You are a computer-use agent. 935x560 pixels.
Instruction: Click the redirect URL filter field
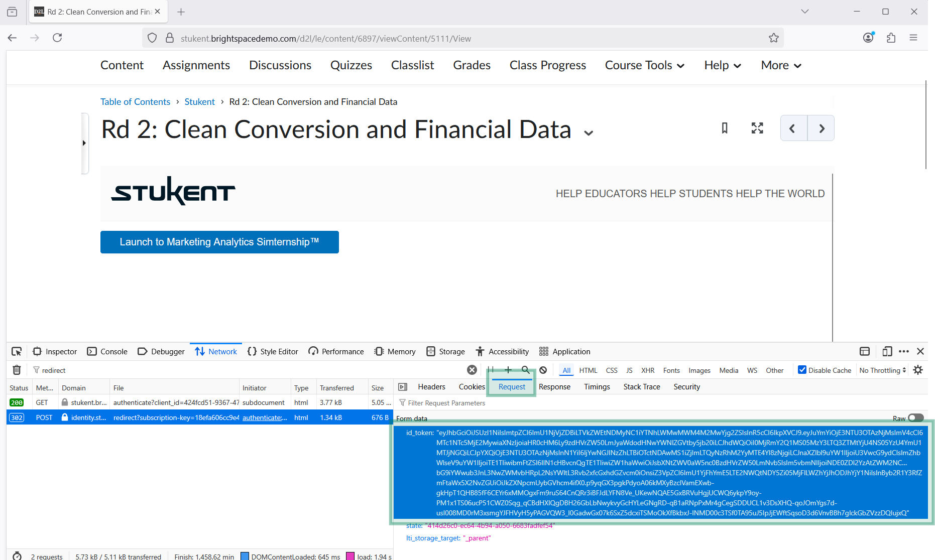click(251, 370)
